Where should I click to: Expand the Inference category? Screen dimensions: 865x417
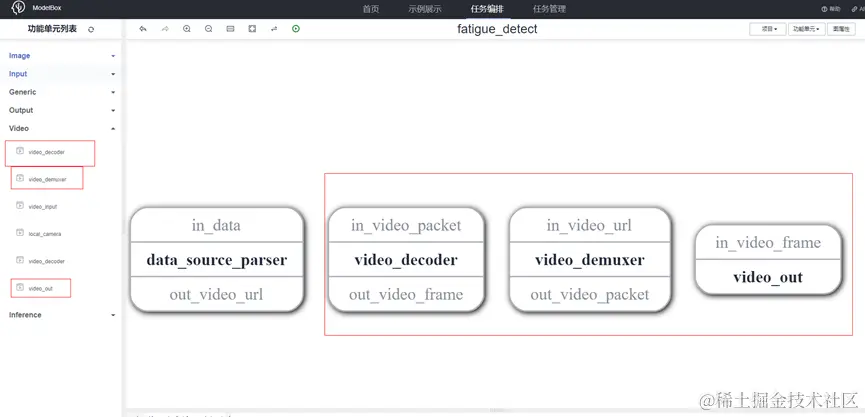click(x=62, y=315)
